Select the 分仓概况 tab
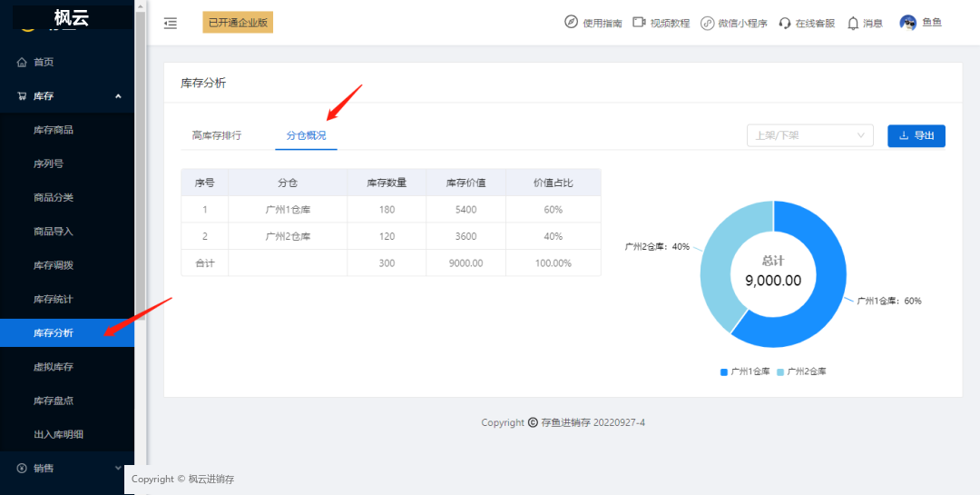 pos(307,135)
